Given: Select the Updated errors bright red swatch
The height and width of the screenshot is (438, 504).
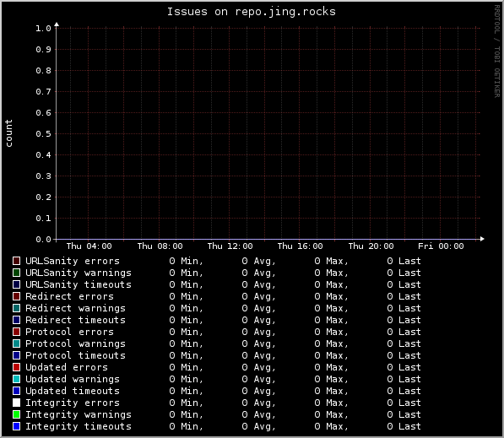Looking at the screenshot, I should pyautogui.click(x=16, y=367).
